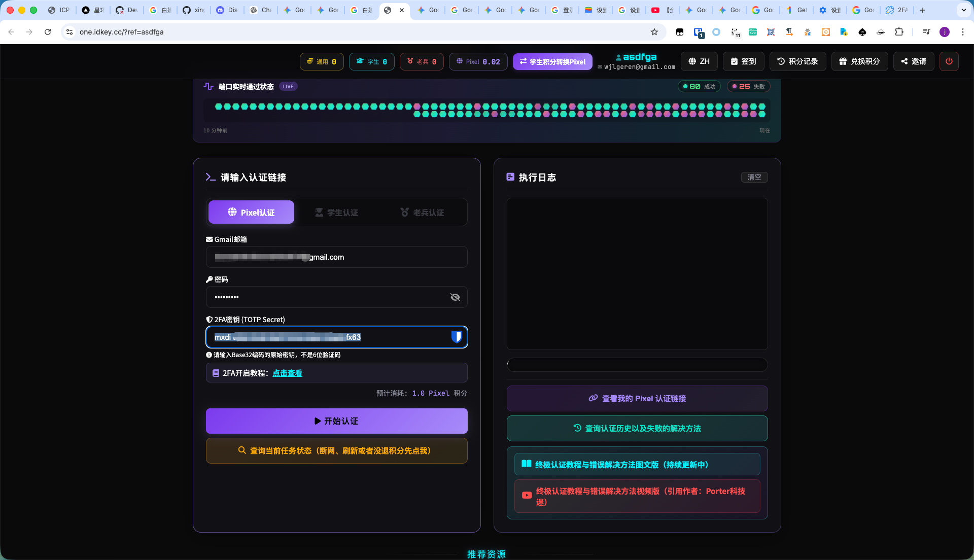Open 积分记录 points history
The width and height of the screenshot is (974, 560).
coord(797,61)
